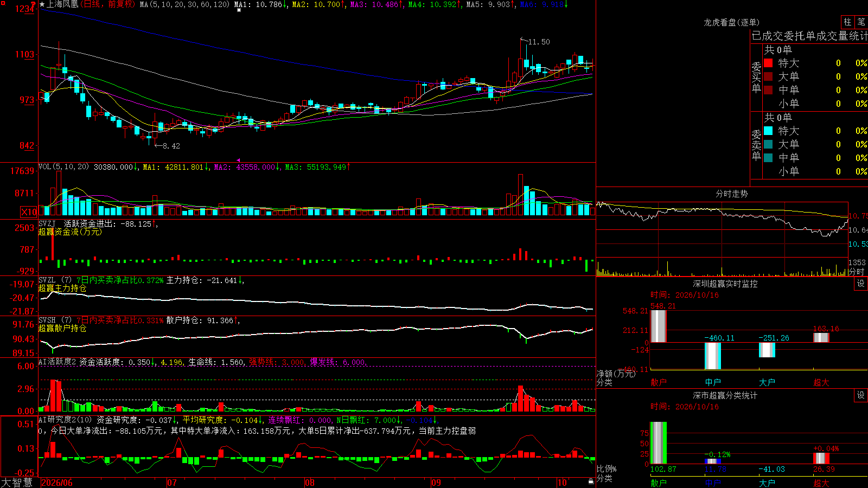Click the small red square icon in top-left corner
Image resolution: width=868 pixels, height=488 pixels.
click(2, 2)
